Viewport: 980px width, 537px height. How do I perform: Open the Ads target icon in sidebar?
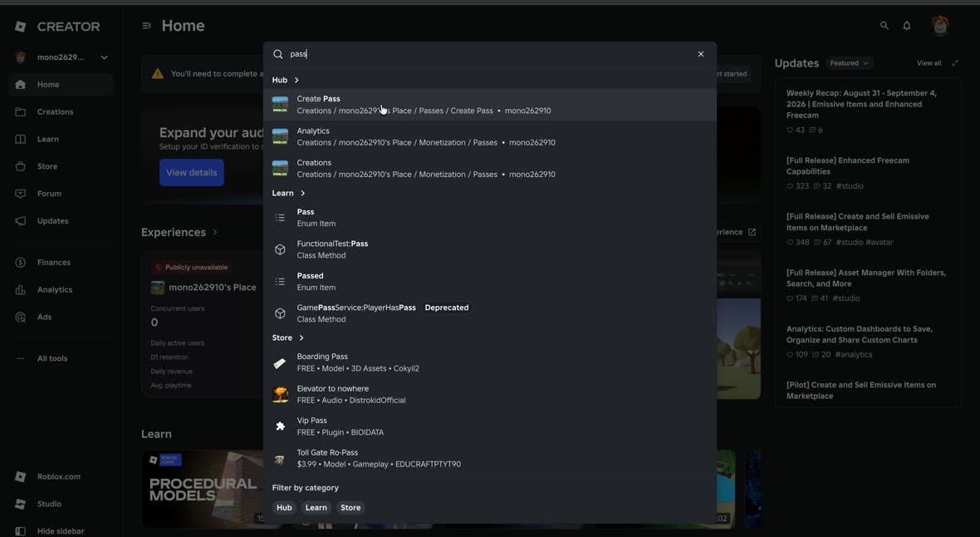tap(21, 317)
